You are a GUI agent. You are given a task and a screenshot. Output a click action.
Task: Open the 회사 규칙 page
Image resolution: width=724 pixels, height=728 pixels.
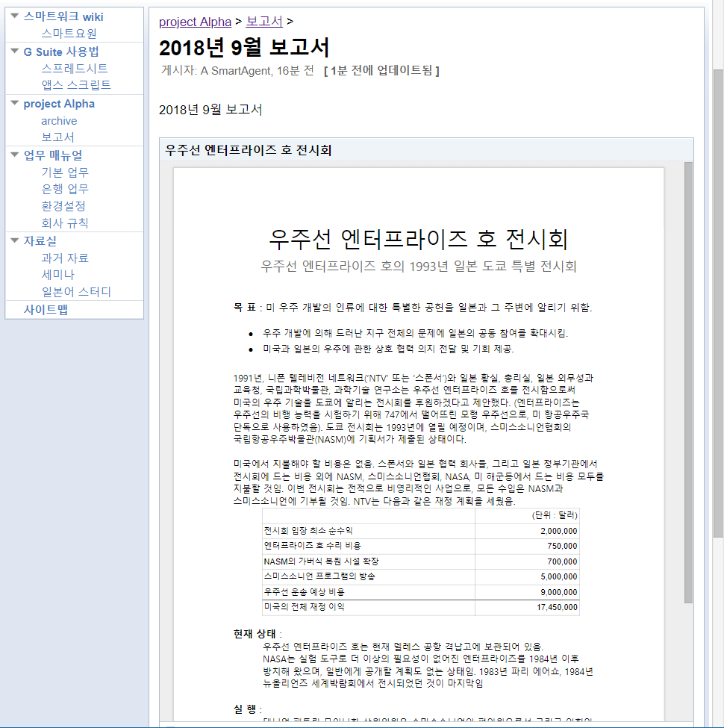[63, 223]
